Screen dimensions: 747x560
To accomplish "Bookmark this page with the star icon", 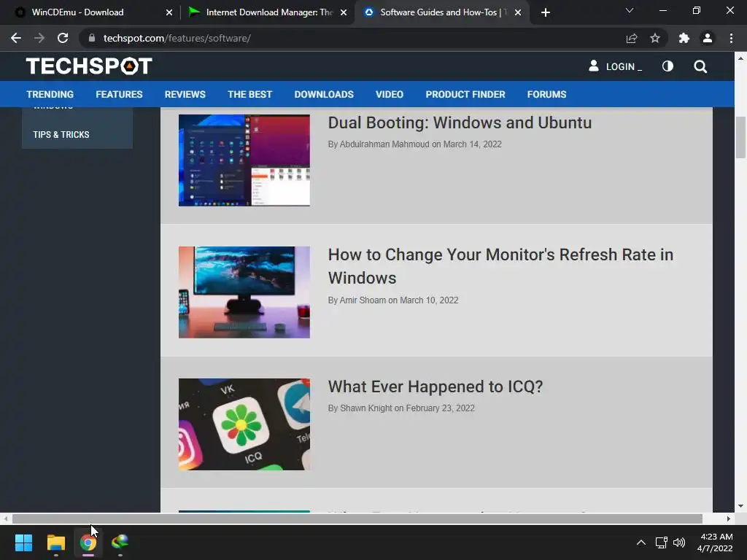I will pyautogui.click(x=655, y=38).
